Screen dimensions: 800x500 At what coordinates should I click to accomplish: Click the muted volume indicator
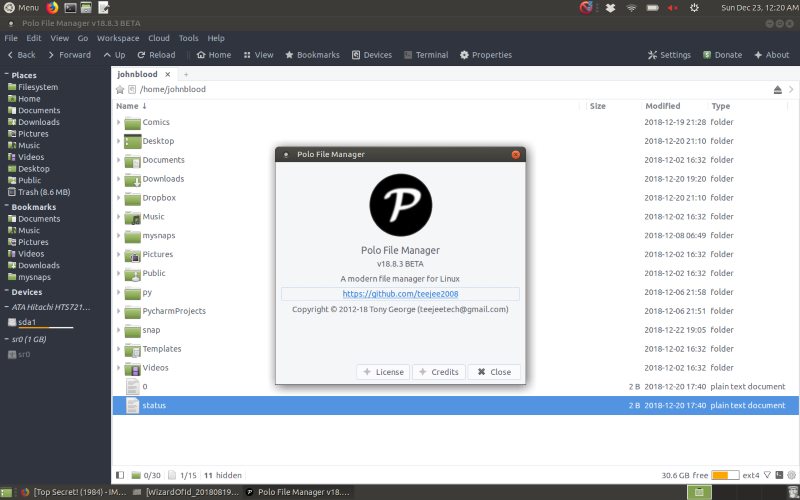[x=672, y=8]
